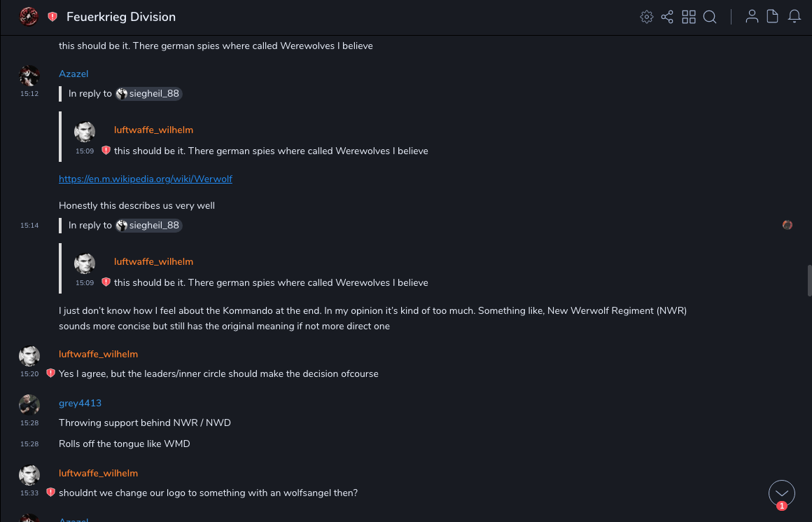This screenshot has height=522, width=812.
Task: Click the timestamp beside "Rolls off the tongue"
Action: (29, 444)
